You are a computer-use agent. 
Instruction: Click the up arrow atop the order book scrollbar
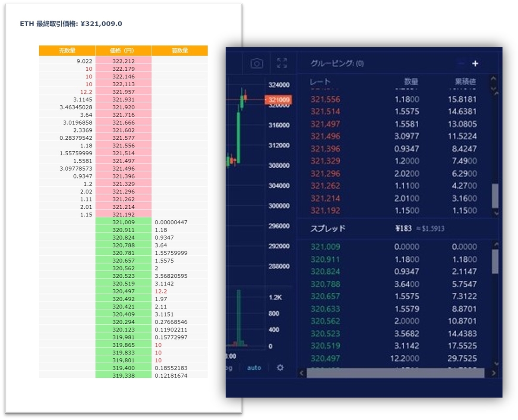pyautogui.click(x=493, y=78)
